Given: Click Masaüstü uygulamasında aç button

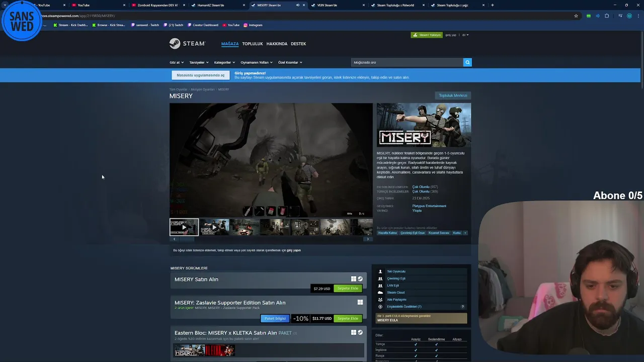Looking at the screenshot, I should pos(201,75).
